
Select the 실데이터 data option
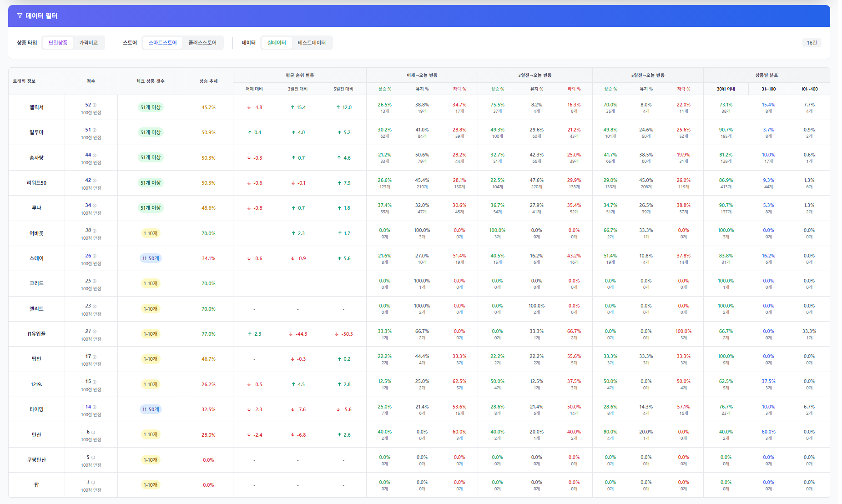tap(277, 43)
